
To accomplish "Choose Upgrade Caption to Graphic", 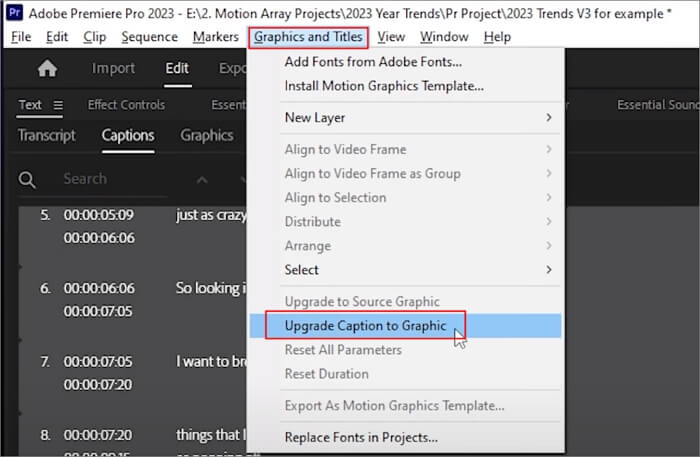I will tap(364, 326).
